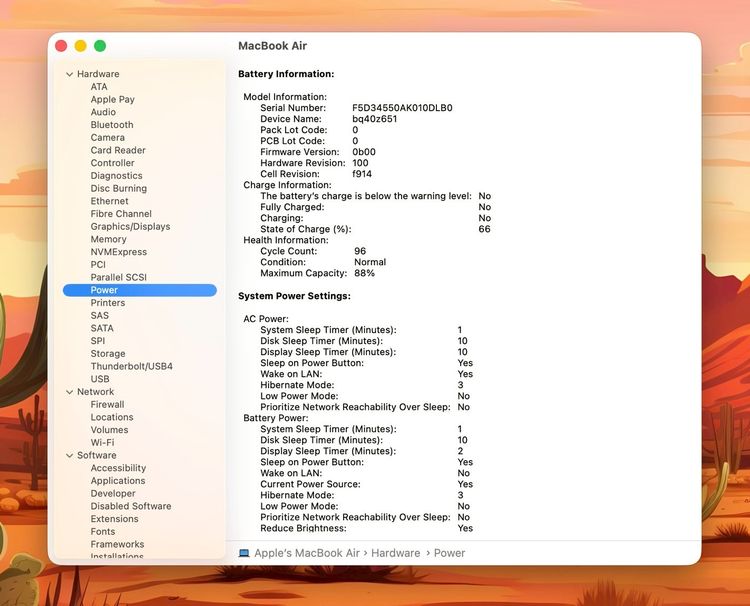Screen dimensions: 750x606
Task: Click the Software category label
Action: tap(97, 455)
